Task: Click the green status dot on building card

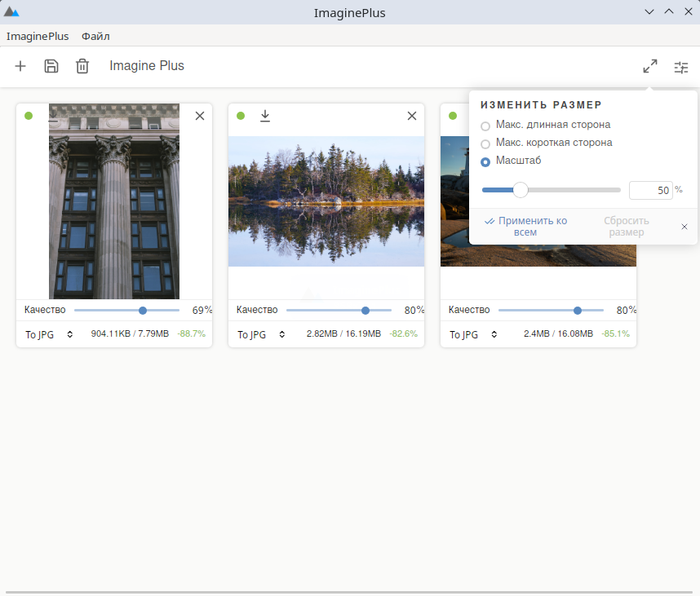Action: [29, 116]
